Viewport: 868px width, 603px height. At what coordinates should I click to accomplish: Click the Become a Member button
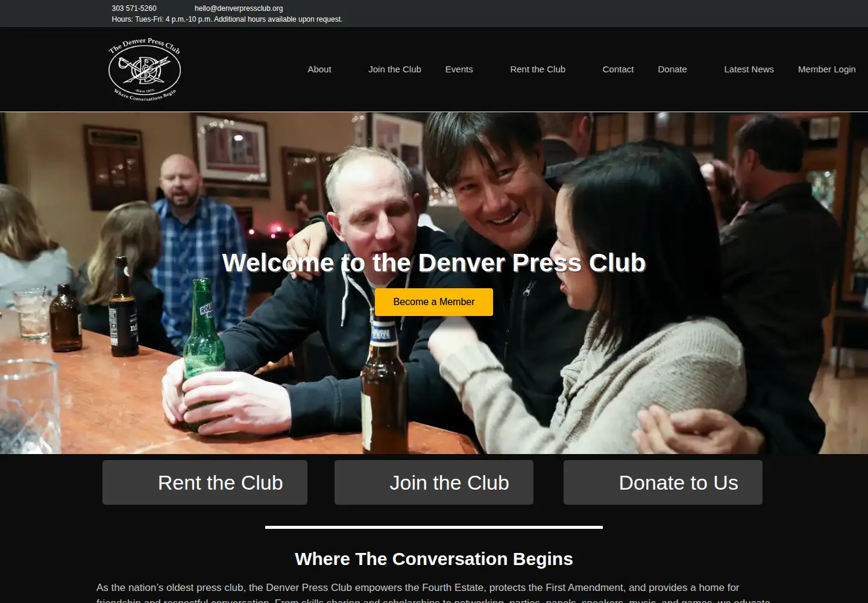point(434,302)
